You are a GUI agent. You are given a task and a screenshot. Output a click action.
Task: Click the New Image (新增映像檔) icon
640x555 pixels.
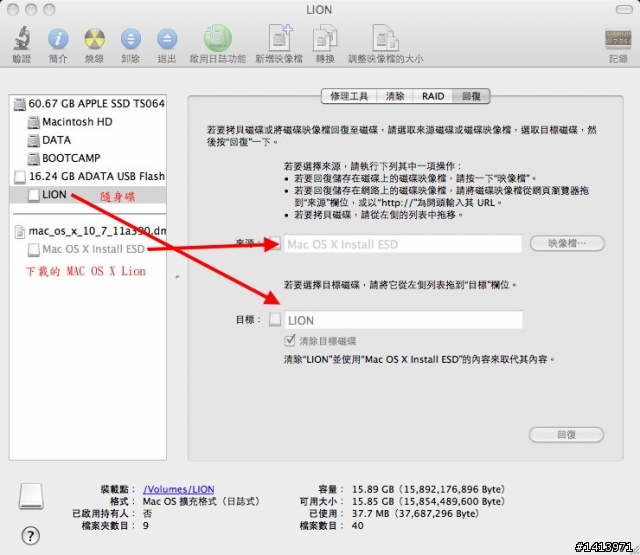tap(280, 38)
